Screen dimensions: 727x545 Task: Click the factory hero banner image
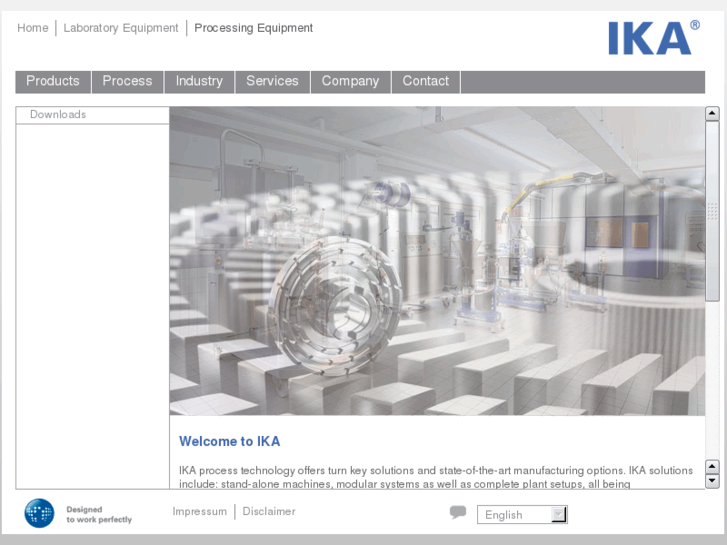click(x=437, y=261)
